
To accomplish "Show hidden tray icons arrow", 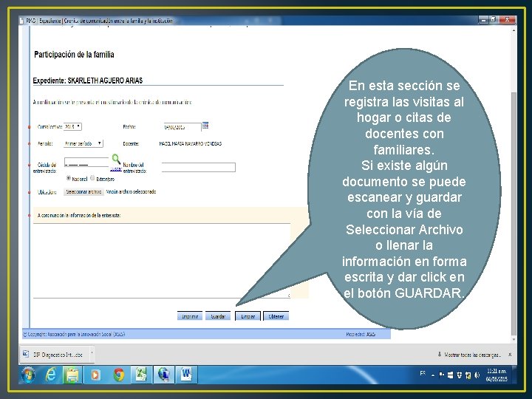I will pos(433,375).
